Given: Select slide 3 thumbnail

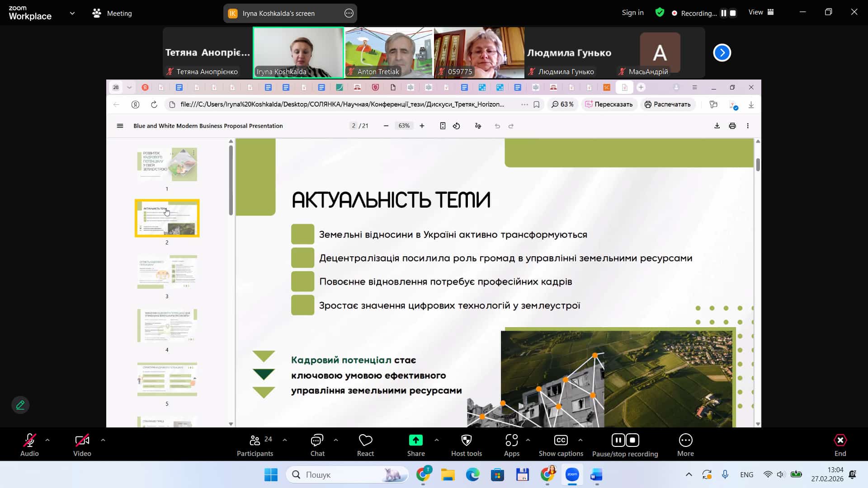Looking at the screenshot, I should point(167,272).
